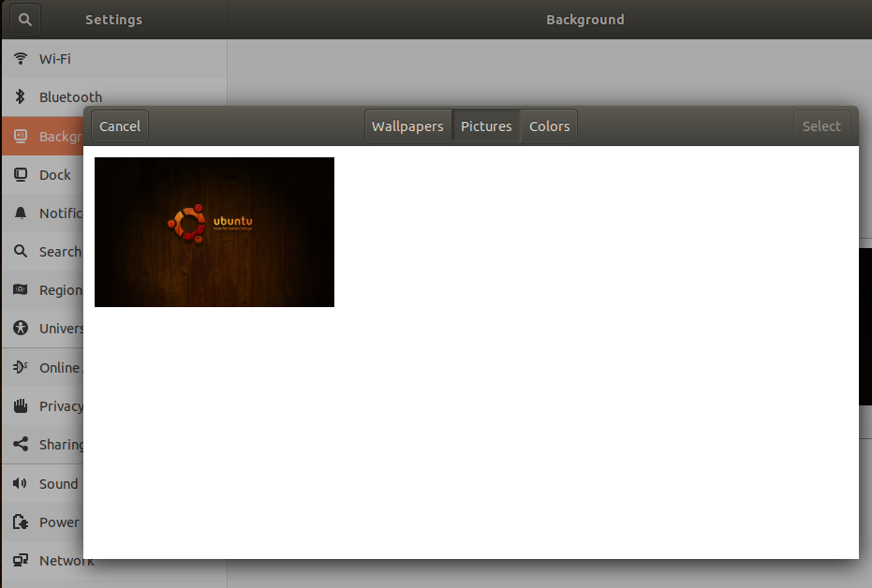Open the Dock settings label
The width and height of the screenshot is (872, 588).
[55, 175]
